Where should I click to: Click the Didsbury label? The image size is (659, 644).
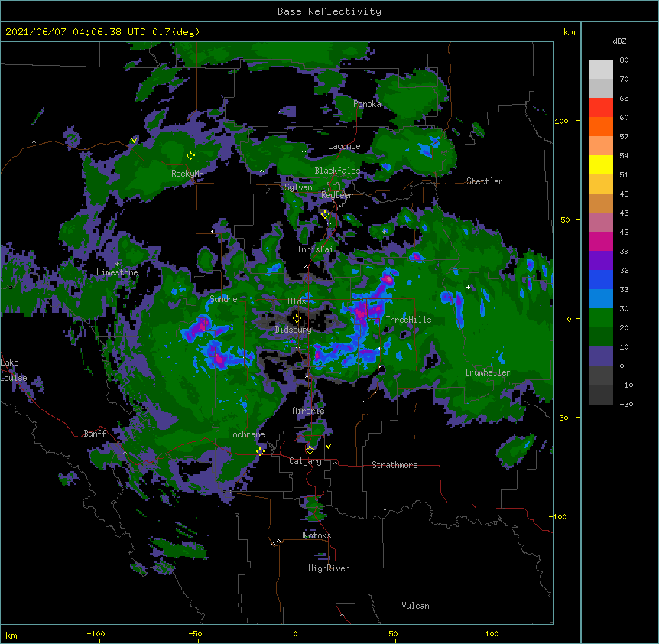(294, 330)
